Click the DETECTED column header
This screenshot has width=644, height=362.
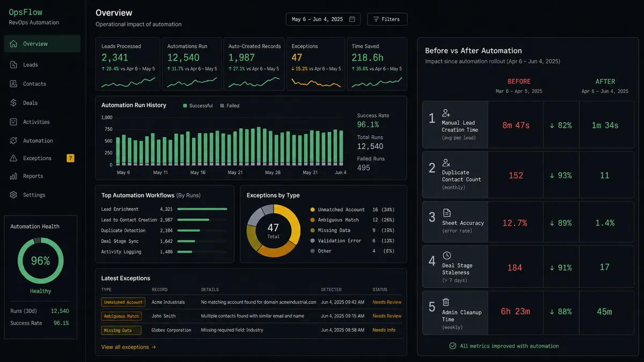tap(331, 290)
